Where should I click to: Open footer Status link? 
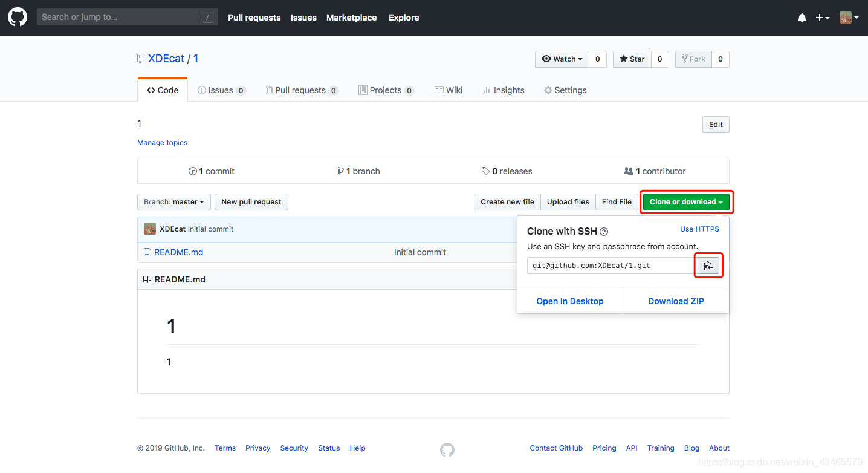click(329, 448)
